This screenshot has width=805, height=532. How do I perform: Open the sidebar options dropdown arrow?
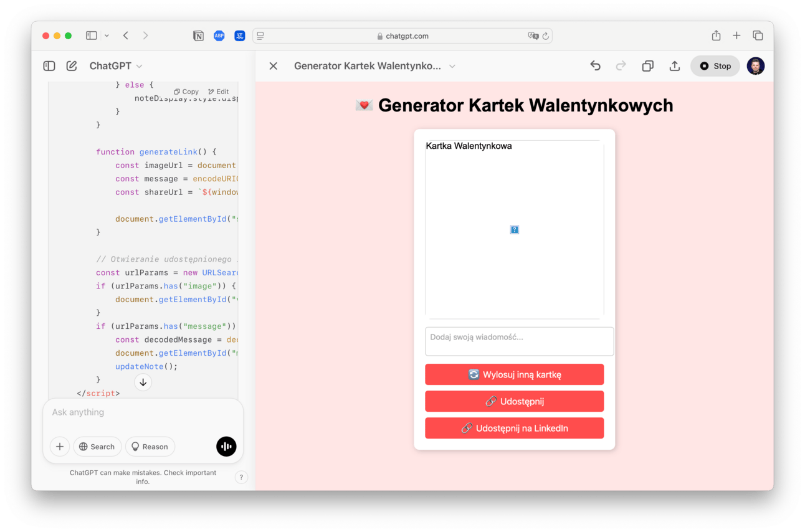click(107, 36)
